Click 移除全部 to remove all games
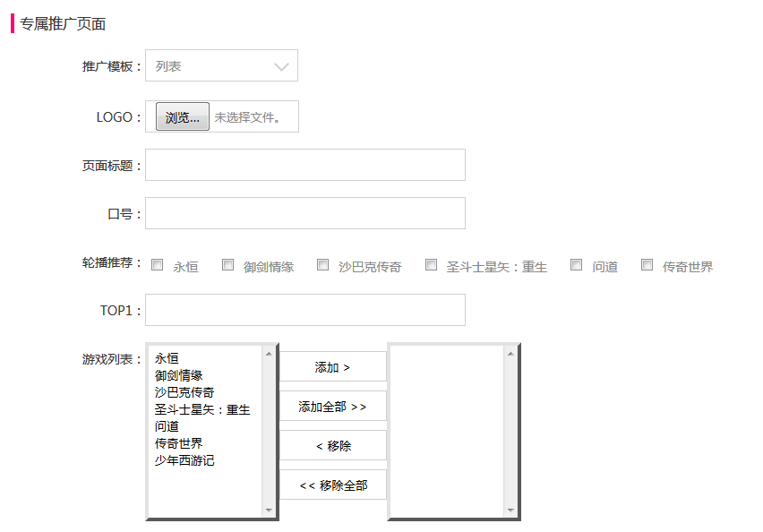Viewport: 763px width, 532px height. (332, 485)
